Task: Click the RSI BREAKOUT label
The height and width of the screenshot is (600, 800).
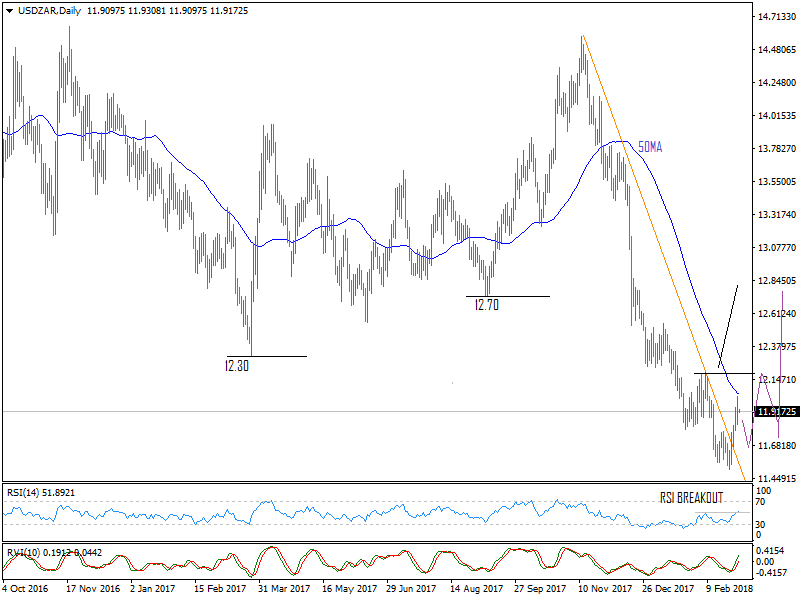Action: (x=692, y=493)
